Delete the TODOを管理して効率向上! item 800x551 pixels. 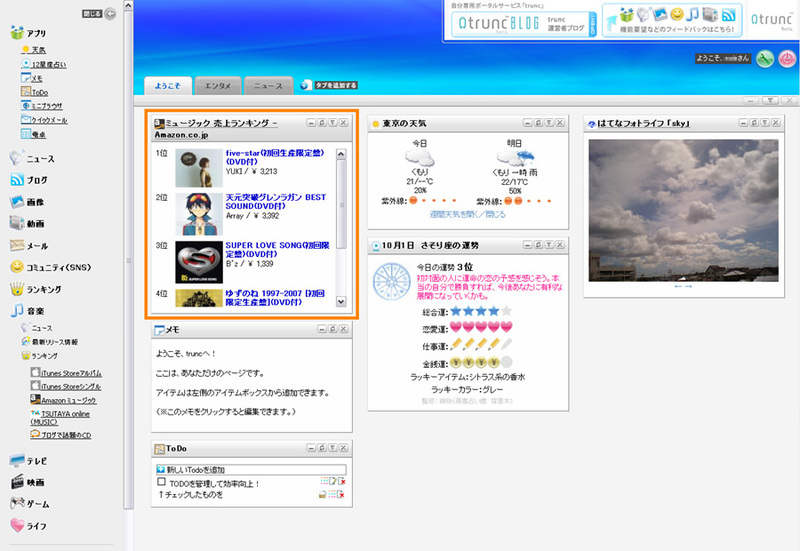(342, 481)
